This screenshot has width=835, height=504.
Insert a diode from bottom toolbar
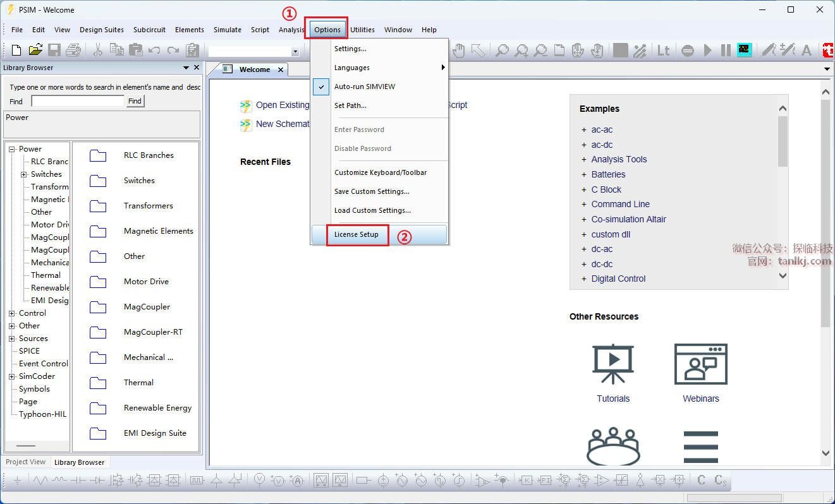[x=97, y=481]
